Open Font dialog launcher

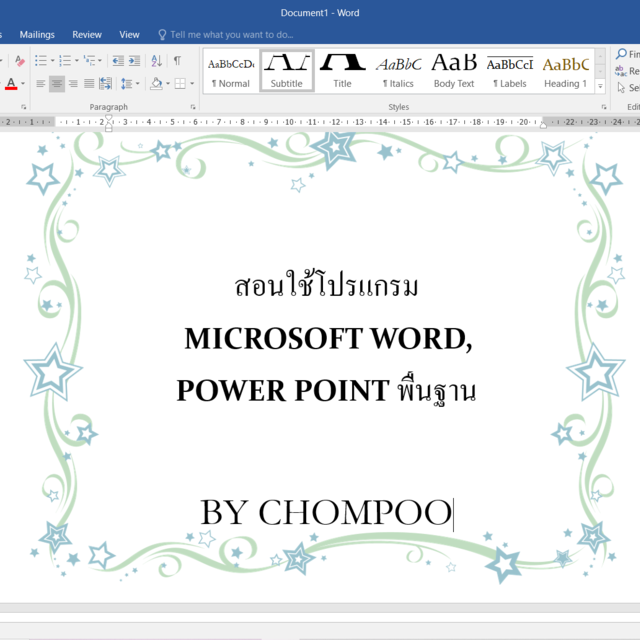coord(24,107)
